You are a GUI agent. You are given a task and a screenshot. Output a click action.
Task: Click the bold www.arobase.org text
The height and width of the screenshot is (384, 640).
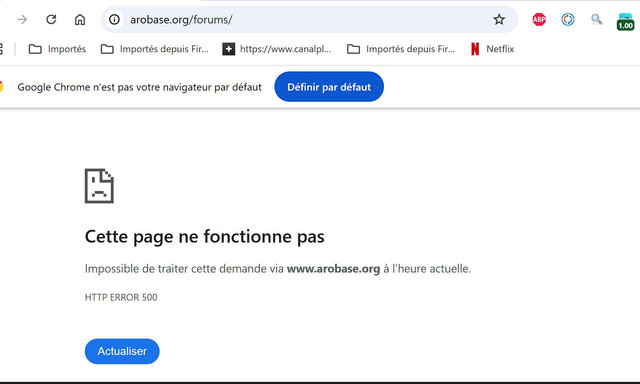tap(333, 269)
